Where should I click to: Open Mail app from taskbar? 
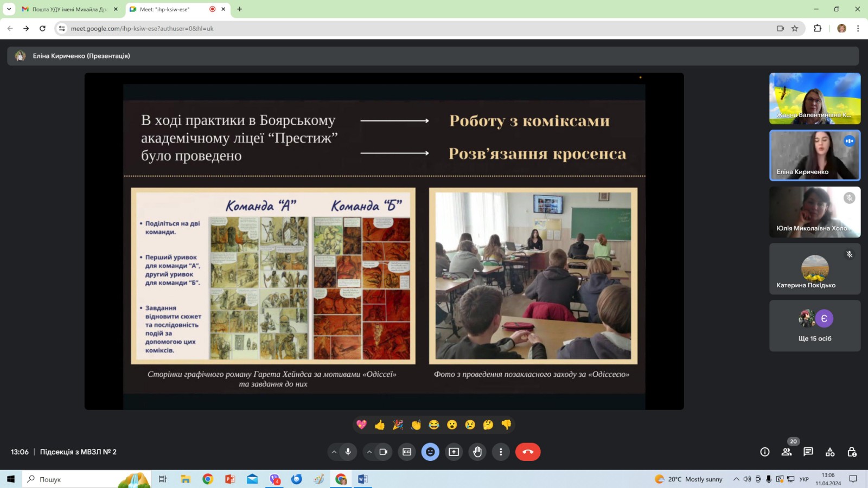pyautogui.click(x=252, y=479)
